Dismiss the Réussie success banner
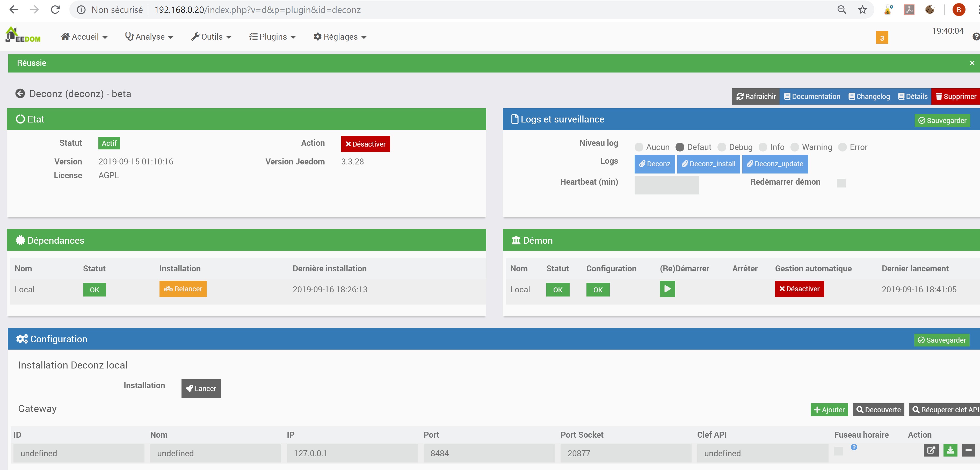Screen dimensions: 980x470 point(972,63)
